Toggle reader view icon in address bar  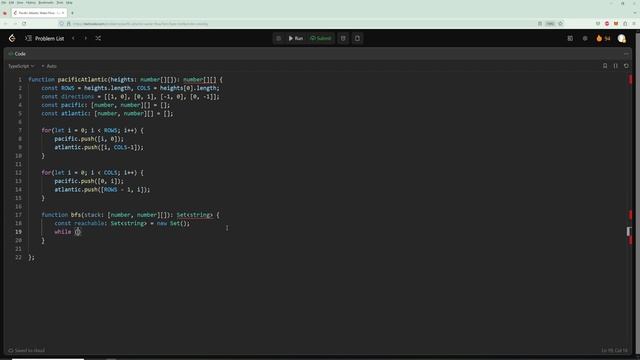pos(540,24)
